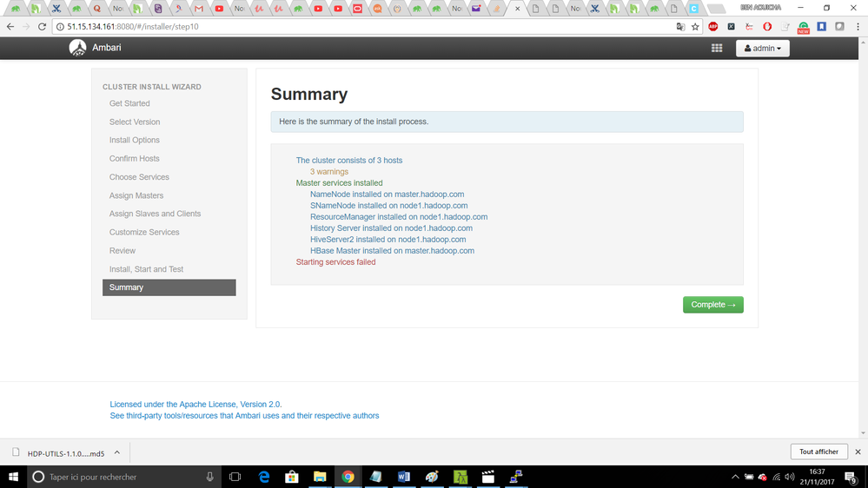The image size is (868, 488).
Task: Open File Explorer from the taskbar
Action: (320, 477)
